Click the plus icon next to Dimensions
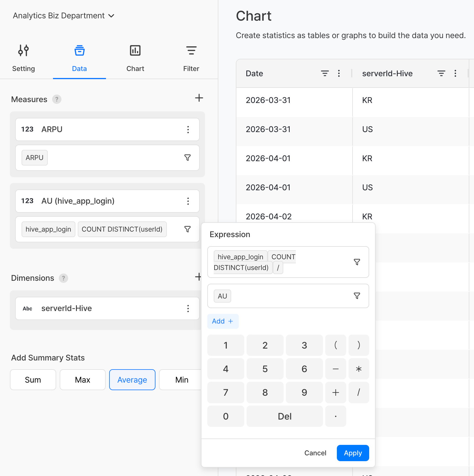474x476 pixels. pos(198,277)
